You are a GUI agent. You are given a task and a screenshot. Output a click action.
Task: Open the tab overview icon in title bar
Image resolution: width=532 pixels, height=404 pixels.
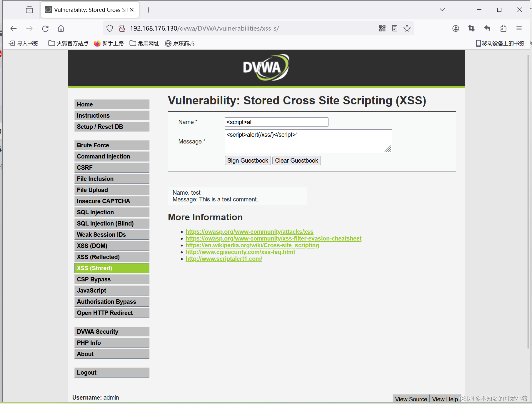click(29, 10)
